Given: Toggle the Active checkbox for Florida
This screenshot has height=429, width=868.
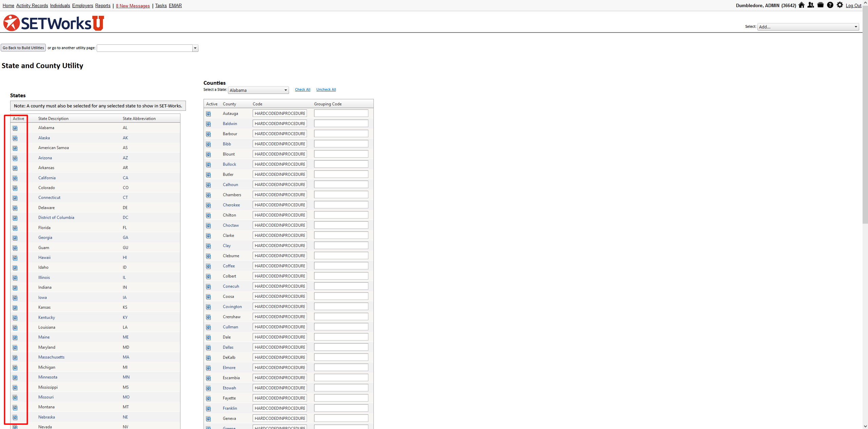Looking at the screenshot, I should pyautogui.click(x=15, y=228).
